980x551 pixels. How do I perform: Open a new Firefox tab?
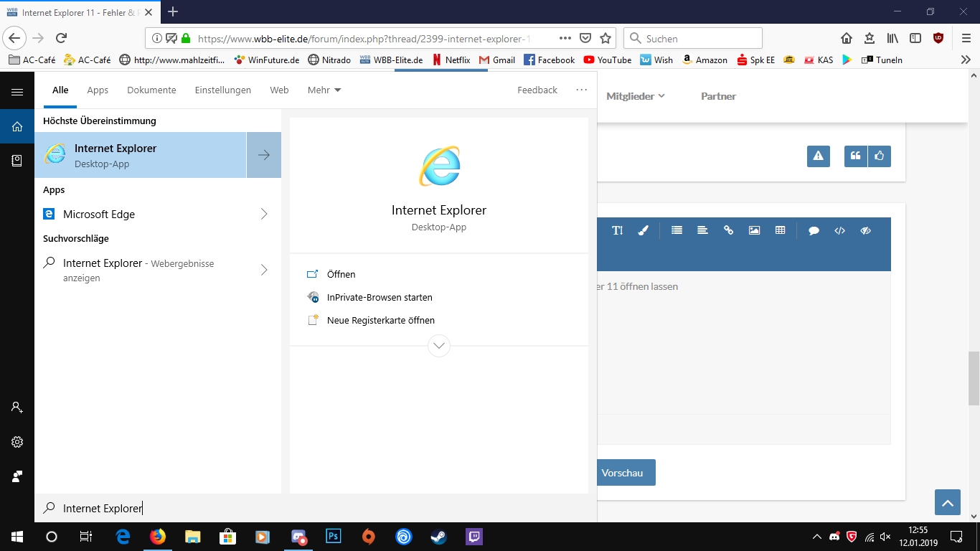173,11
